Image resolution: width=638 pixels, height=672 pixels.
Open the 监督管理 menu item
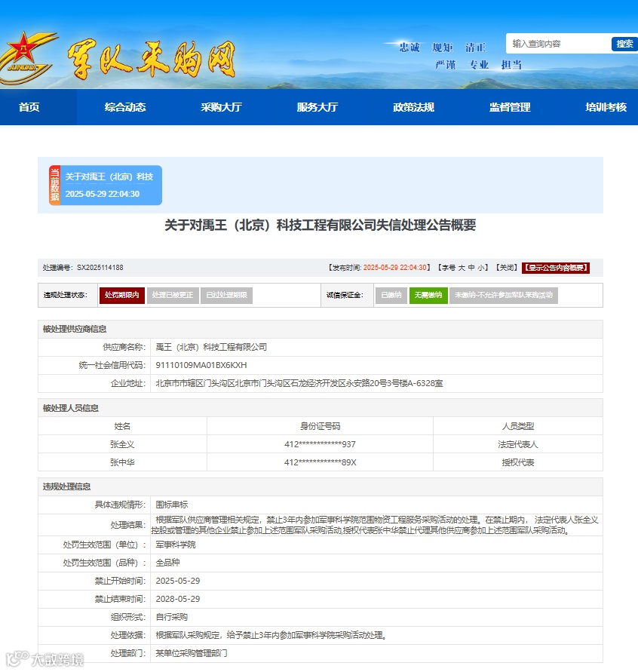509,107
